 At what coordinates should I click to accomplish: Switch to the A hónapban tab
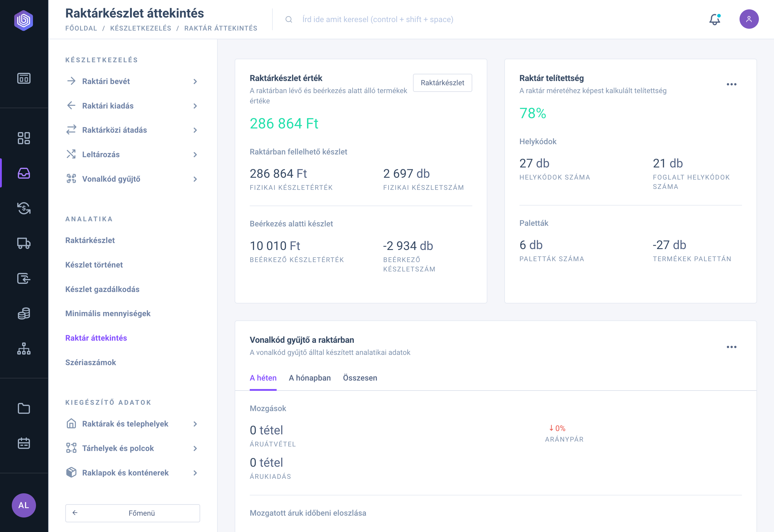[x=309, y=378]
